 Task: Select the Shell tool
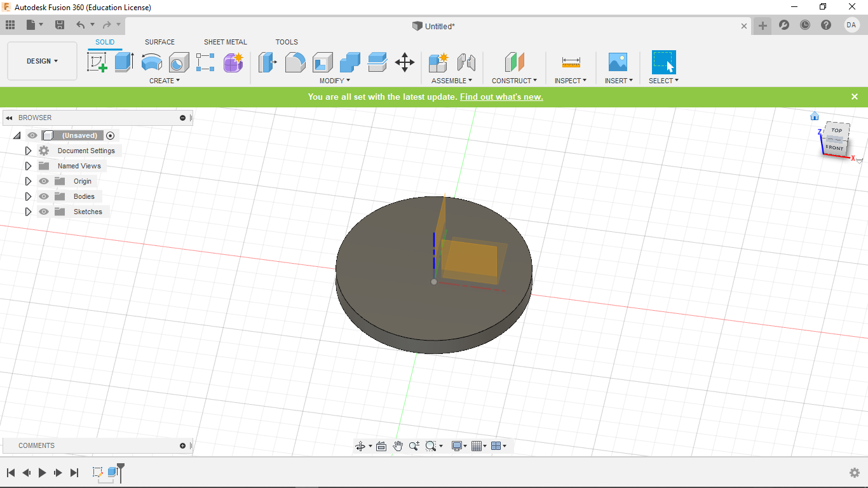point(322,62)
